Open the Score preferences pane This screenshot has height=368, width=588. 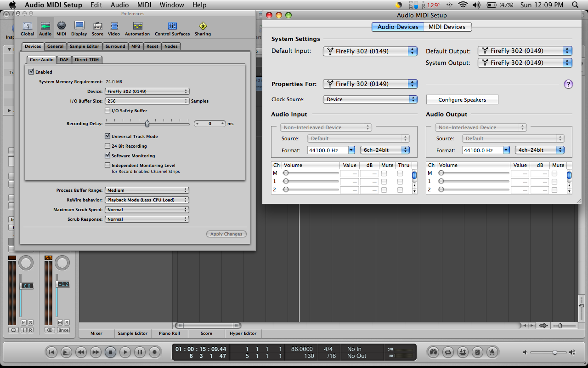point(97,29)
